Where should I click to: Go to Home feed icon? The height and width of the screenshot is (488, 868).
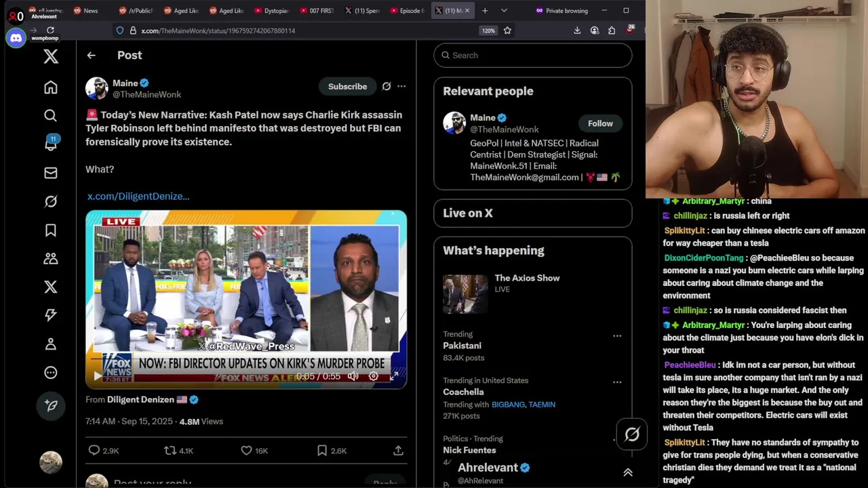(x=51, y=87)
